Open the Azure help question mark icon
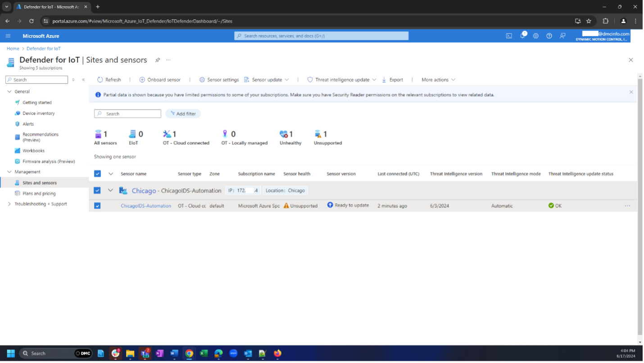The image size is (644, 363). [549, 36]
